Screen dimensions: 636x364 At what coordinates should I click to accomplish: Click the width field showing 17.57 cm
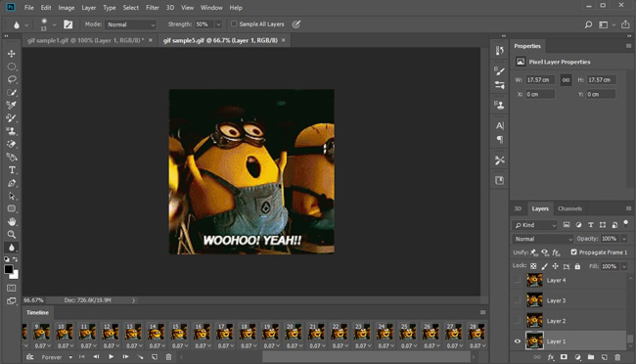540,80
